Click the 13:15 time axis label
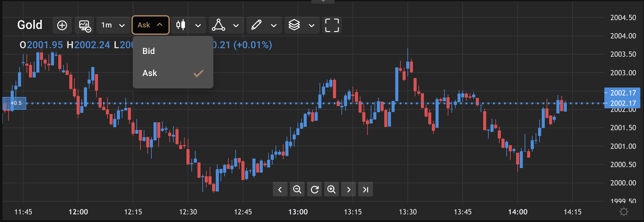644x222 pixels. [x=353, y=212]
